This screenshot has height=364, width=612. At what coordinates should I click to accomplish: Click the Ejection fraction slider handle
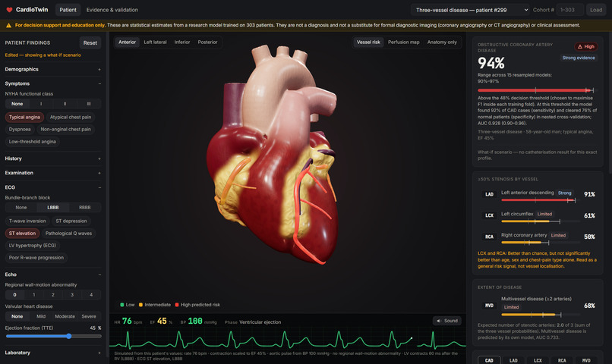68,336
